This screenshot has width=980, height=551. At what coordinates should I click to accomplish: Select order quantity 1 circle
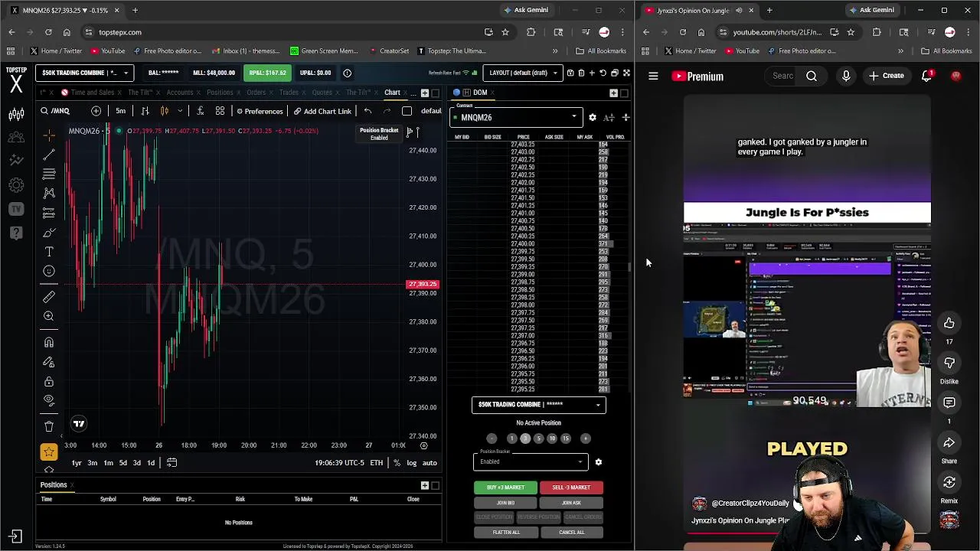pos(511,439)
